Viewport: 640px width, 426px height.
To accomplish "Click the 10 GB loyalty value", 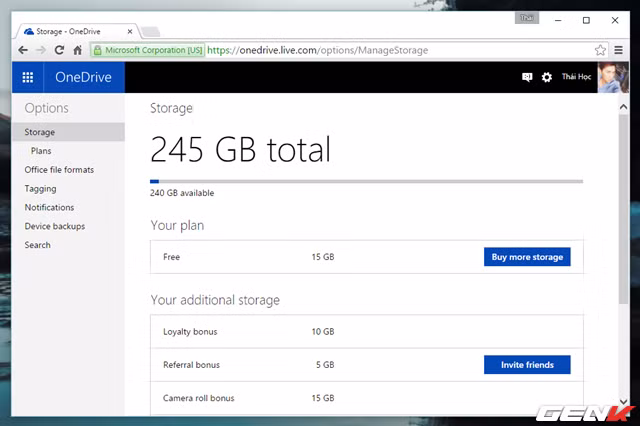I will point(323,332).
